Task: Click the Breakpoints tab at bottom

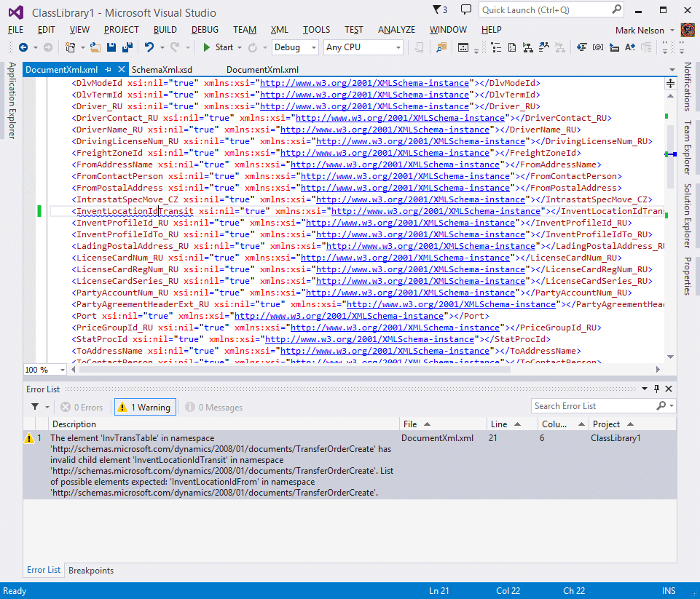Action: [x=90, y=571]
